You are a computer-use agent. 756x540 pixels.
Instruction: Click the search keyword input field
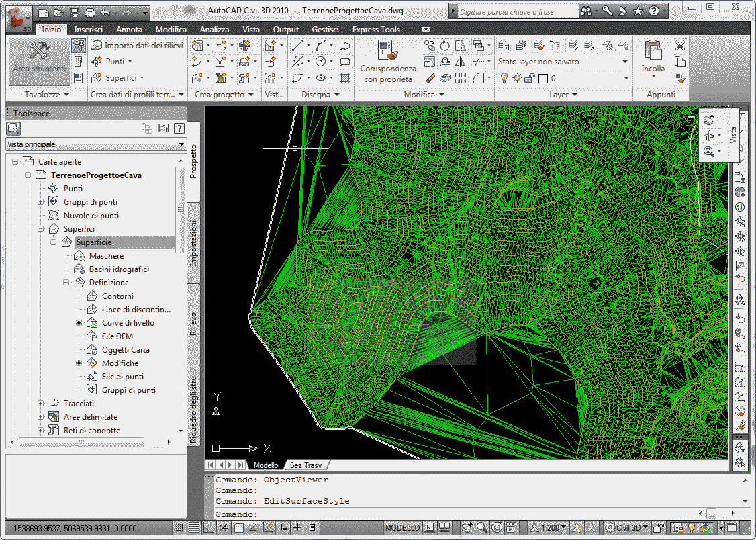517,11
